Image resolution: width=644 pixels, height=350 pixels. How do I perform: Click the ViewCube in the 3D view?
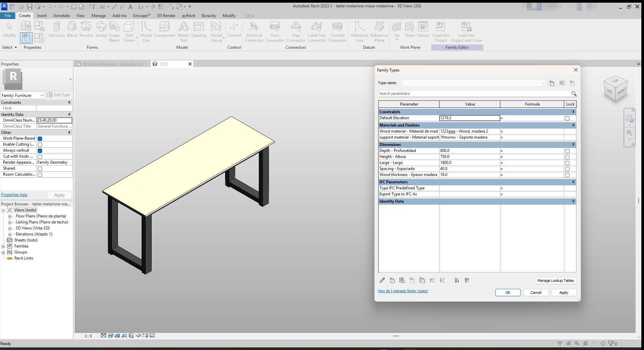616,89
